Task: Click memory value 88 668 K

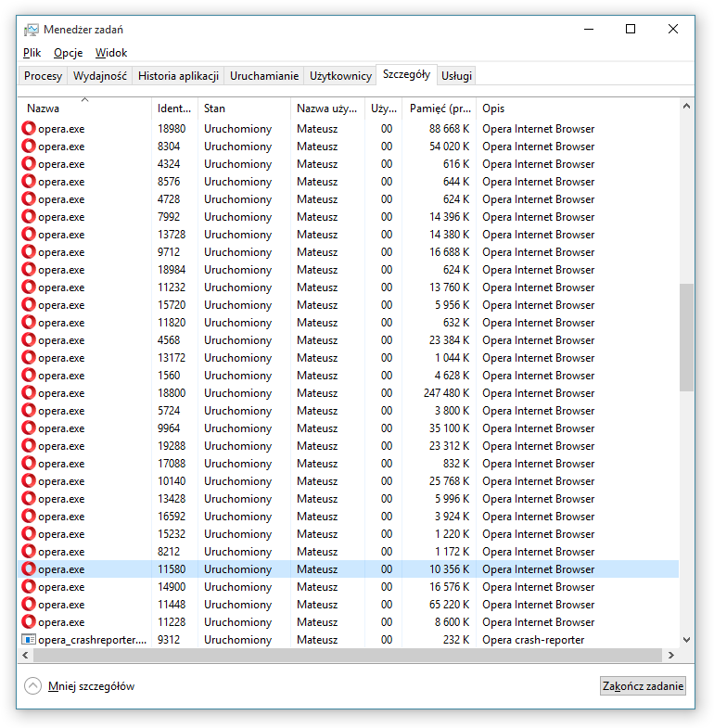Action: pyautogui.click(x=449, y=128)
